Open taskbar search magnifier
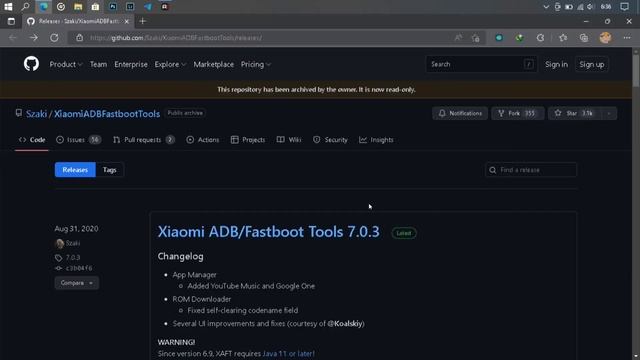The image size is (640, 360). 25,7
